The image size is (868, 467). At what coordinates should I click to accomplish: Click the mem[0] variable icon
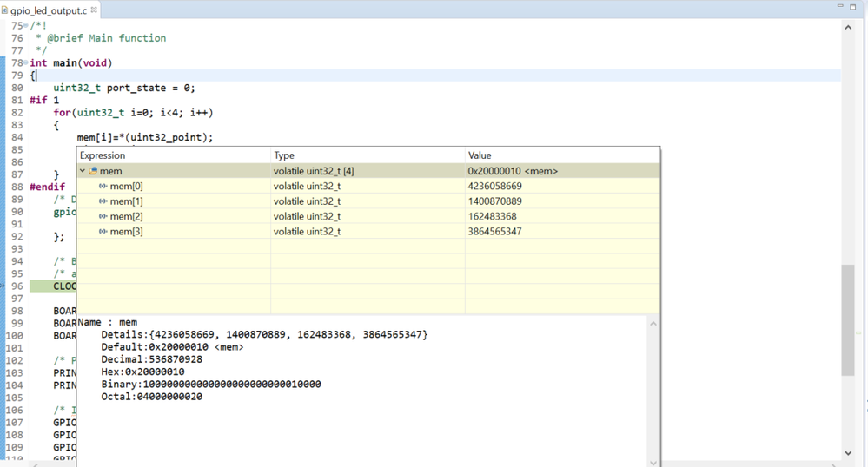point(103,187)
